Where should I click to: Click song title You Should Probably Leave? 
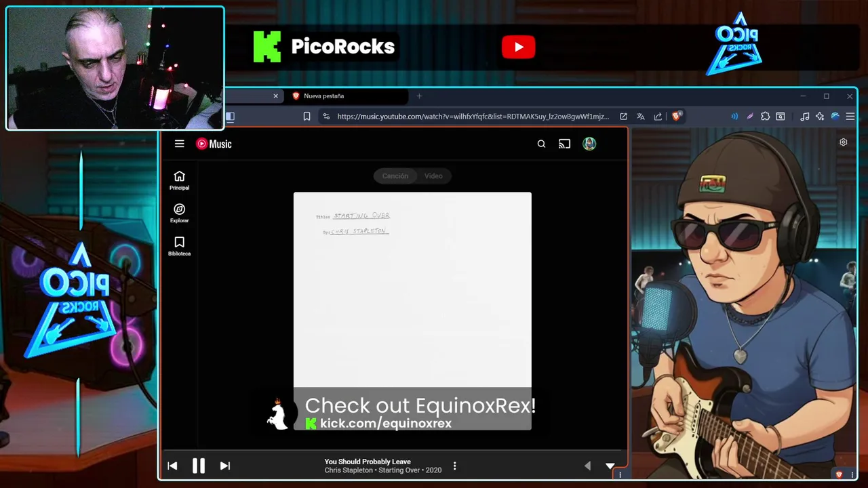point(368,462)
